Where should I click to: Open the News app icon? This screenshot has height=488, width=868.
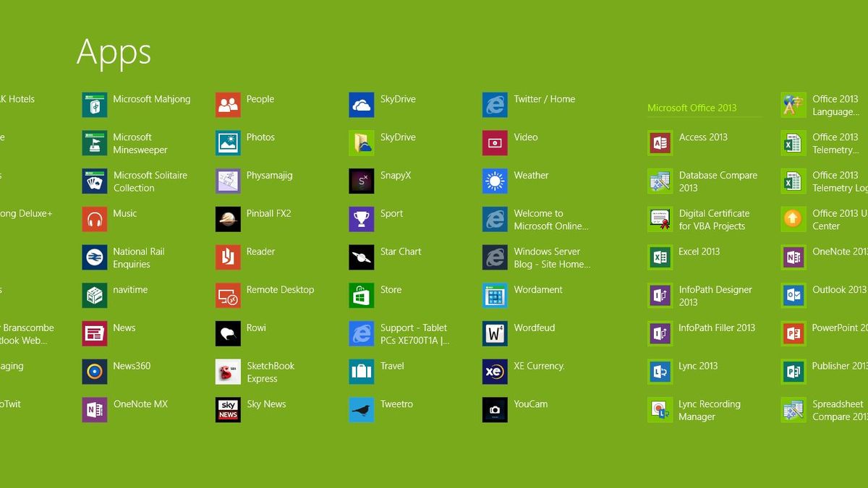95,334
